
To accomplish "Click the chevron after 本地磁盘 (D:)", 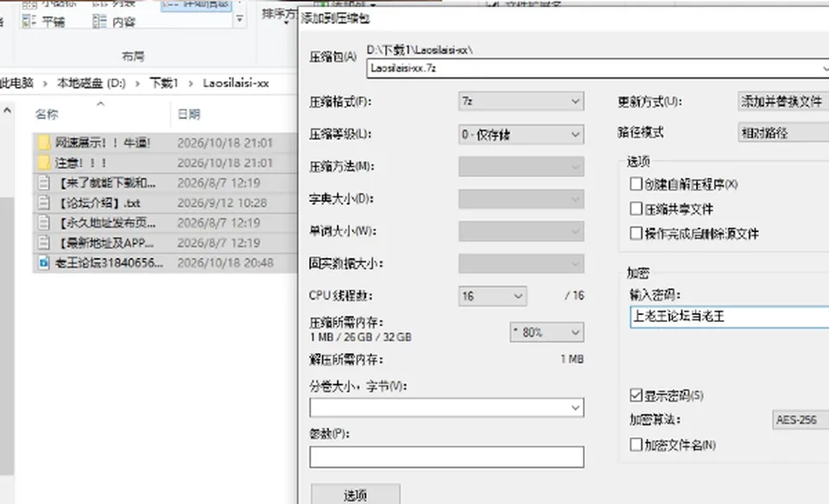I will pyautogui.click(x=137, y=84).
